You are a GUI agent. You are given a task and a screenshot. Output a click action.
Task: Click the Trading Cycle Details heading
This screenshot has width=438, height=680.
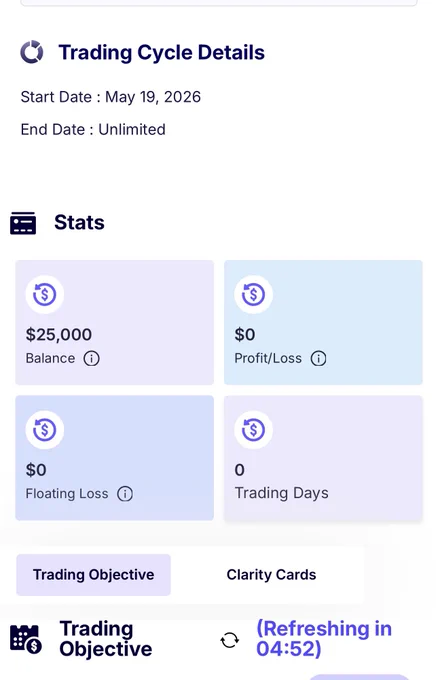click(162, 52)
